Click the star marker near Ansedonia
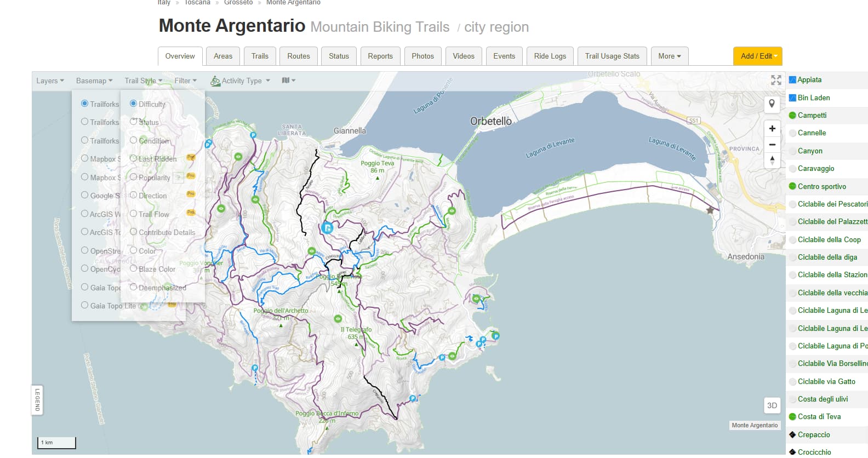 point(710,210)
